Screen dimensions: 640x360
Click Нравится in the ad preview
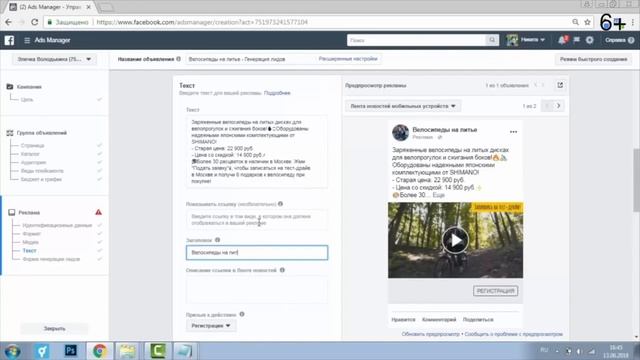point(403,320)
